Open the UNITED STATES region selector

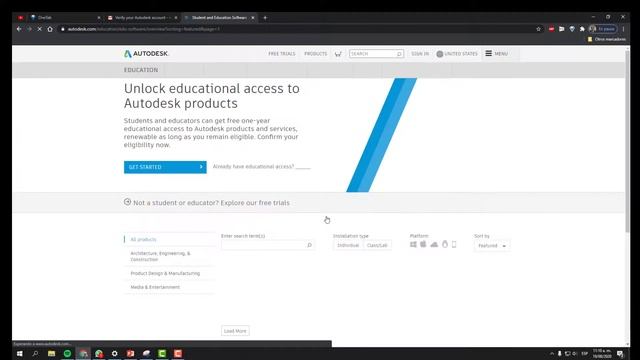[457, 54]
